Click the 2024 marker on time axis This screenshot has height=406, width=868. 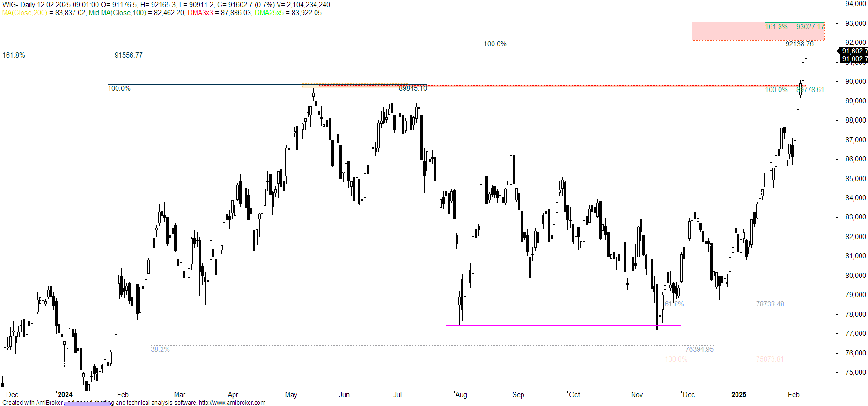click(x=65, y=395)
